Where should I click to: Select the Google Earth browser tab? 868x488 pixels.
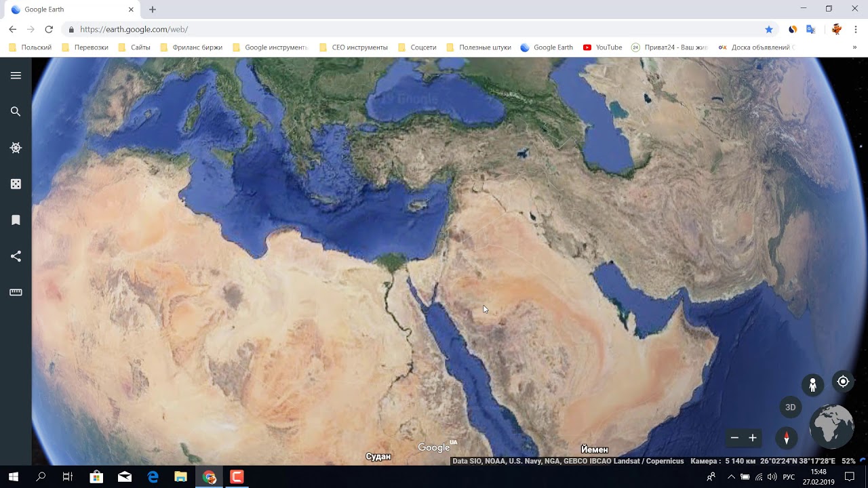(73, 9)
